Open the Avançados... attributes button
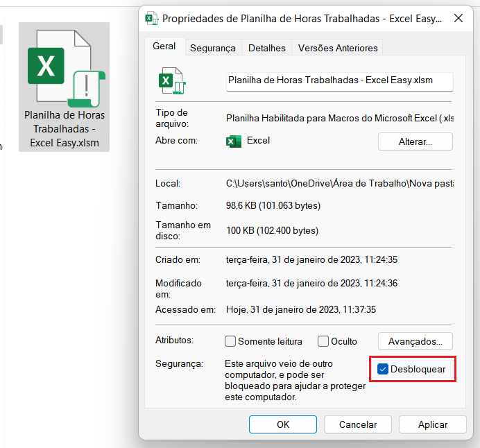480x448 pixels. coord(415,341)
